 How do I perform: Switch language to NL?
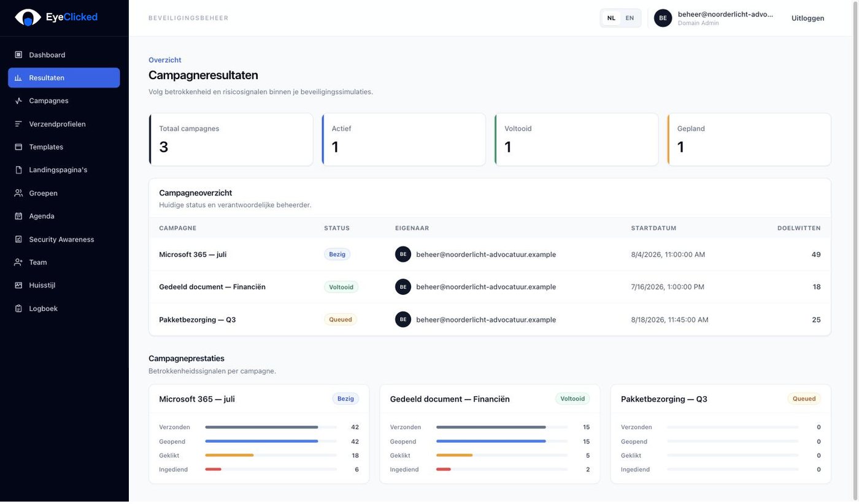tap(611, 18)
